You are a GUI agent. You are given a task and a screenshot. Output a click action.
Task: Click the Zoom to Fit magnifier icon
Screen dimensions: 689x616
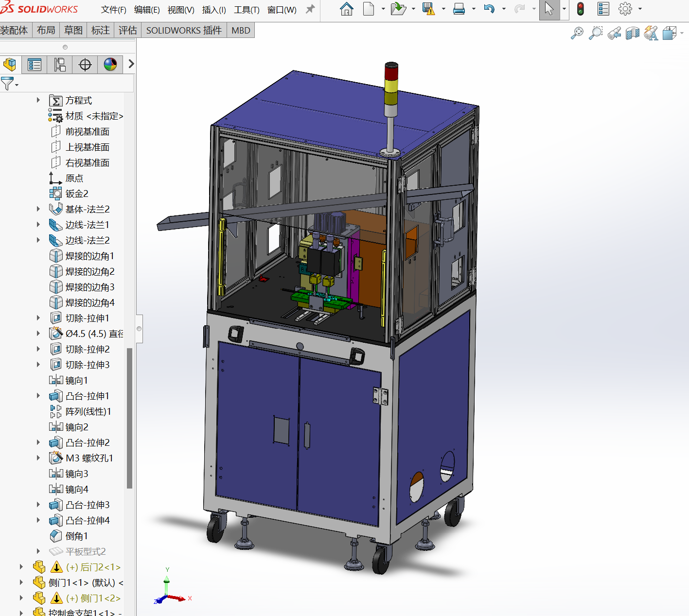[577, 34]
